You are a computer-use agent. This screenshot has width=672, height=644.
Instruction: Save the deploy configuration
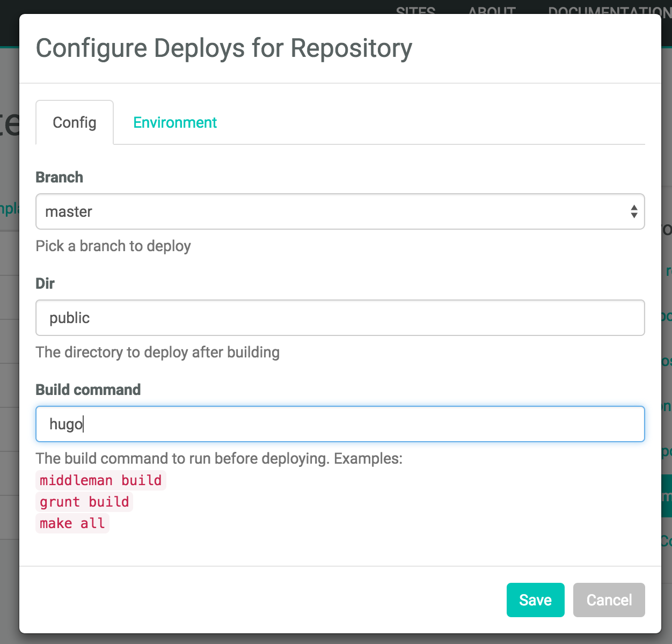coord(535,600)
